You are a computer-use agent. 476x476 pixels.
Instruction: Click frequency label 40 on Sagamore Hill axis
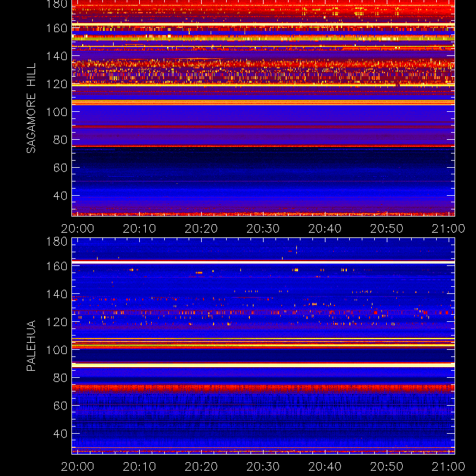(x=61, y=196)
